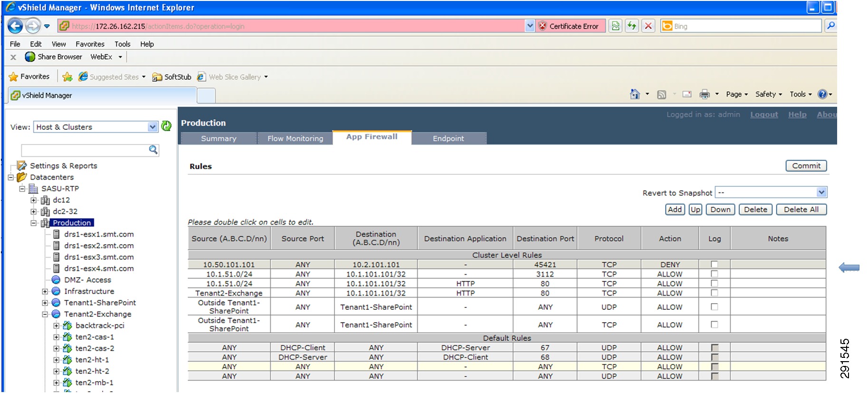Open the File menu
The width and height of the screenshot is (868, 393).
tap(15, 44)
